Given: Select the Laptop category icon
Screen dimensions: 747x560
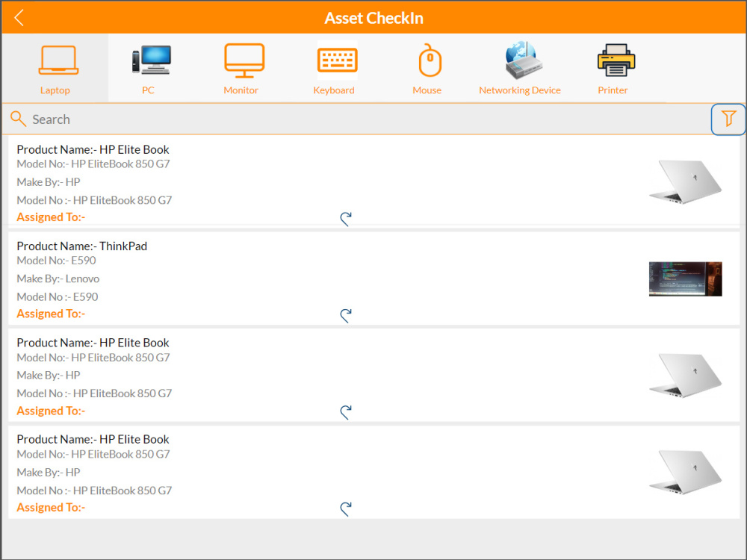Looking at the screenshot, I should click(58, 60).
